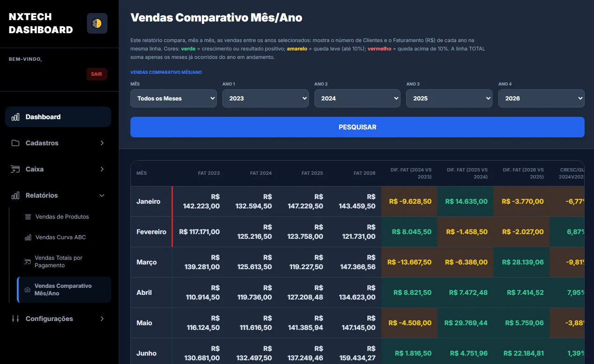Open the Ano 4 dropdown set to 2026
The width and height of the screenshot is (594, 364).
coord(541,99)
